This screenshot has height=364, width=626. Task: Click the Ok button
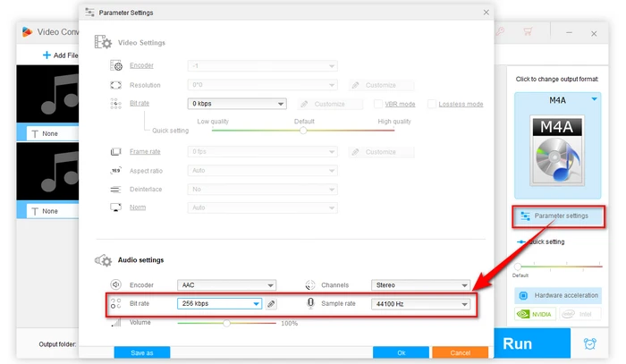401,352
